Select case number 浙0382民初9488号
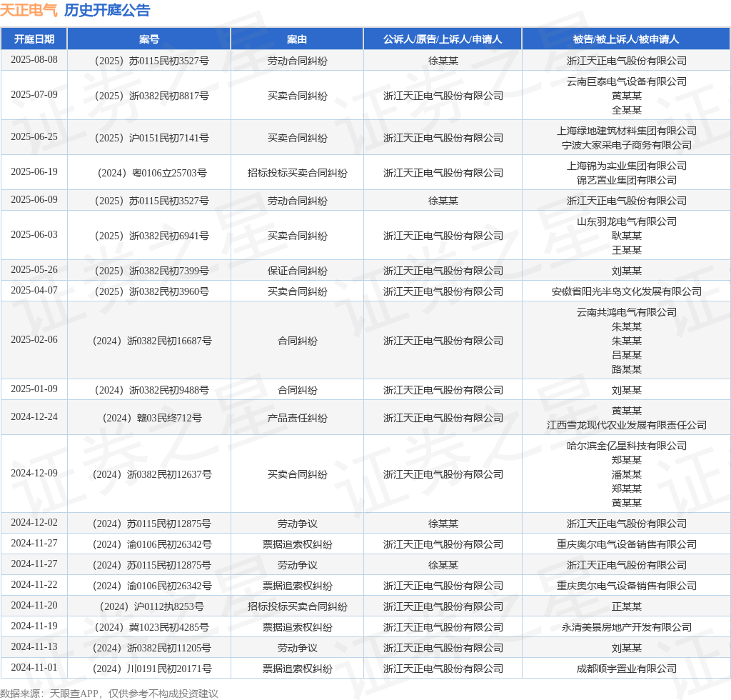Screen dimensions: 731x700 [x=151, y=390]
